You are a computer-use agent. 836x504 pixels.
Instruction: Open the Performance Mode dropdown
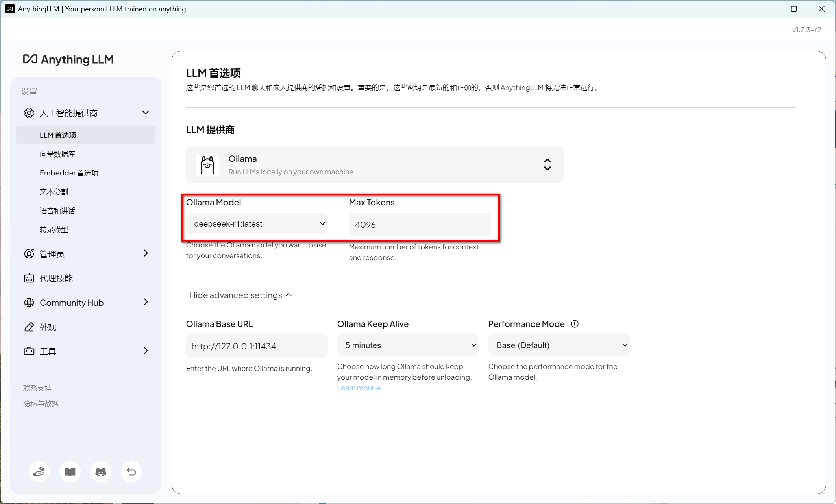(559, 345)
